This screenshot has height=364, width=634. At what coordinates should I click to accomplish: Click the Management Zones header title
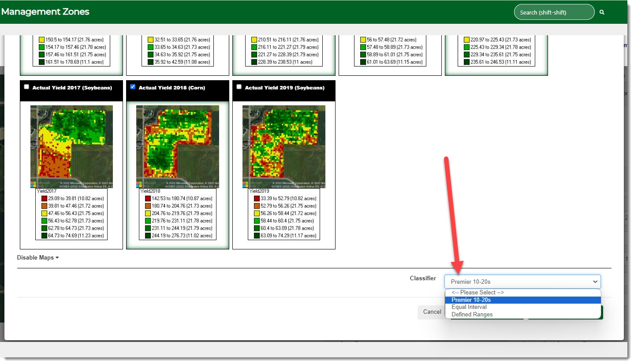(x=45, y=12)
